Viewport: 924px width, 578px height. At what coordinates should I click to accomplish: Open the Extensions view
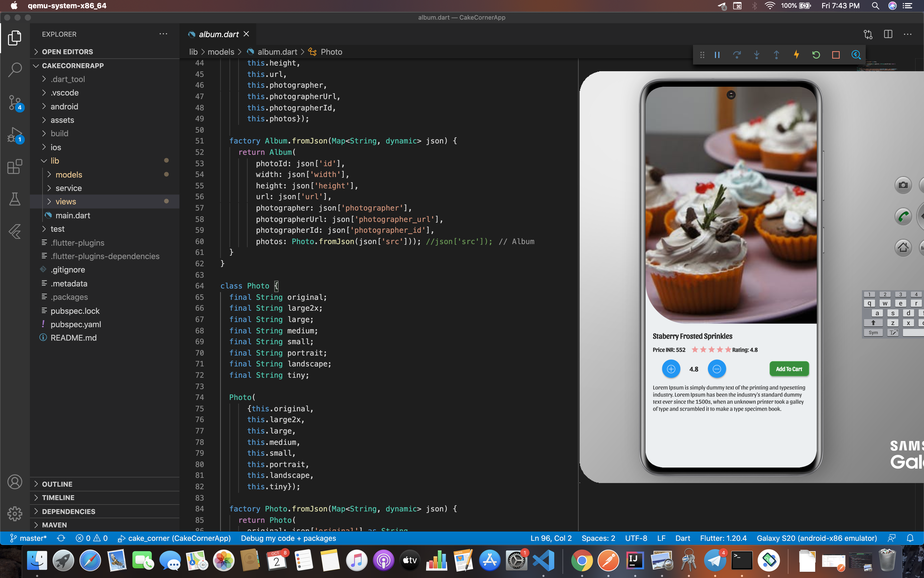(14, 167)
